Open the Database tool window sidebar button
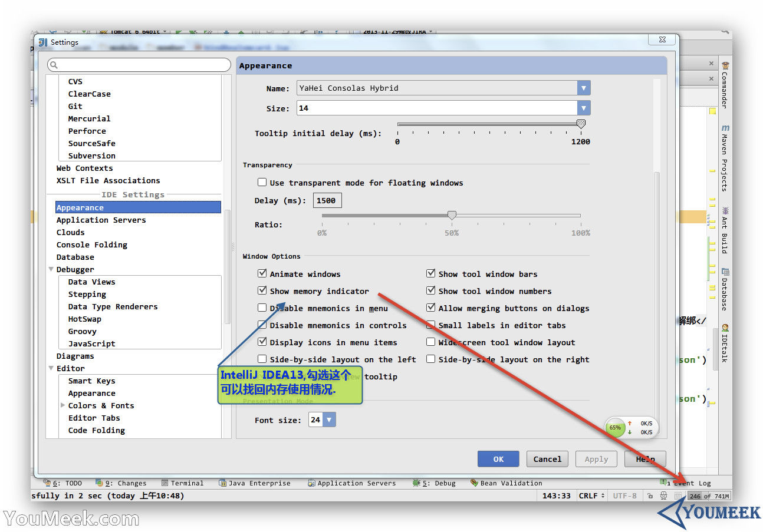 click(725, 289)
